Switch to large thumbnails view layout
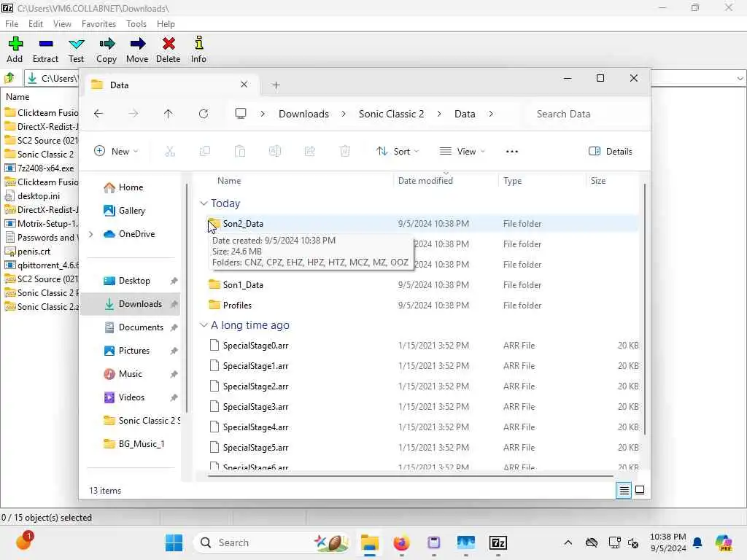This screenshot has height=560, width=747. tap(640, 490)
